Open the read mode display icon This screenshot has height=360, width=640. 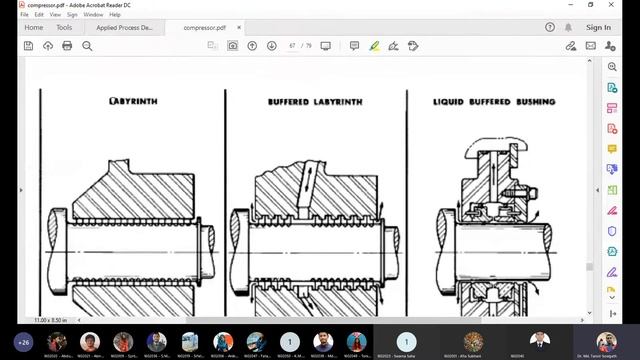pyautogui.click(x=325, y=46)
